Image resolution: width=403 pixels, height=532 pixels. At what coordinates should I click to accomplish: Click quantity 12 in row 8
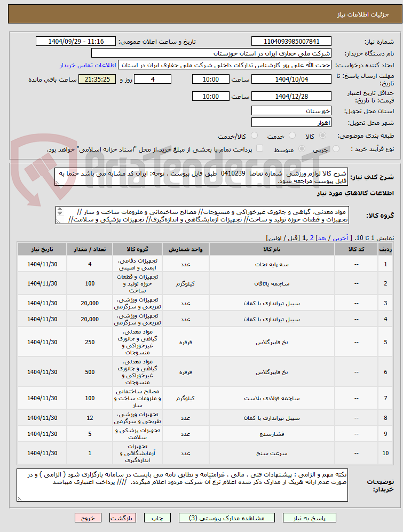[90, 418]
